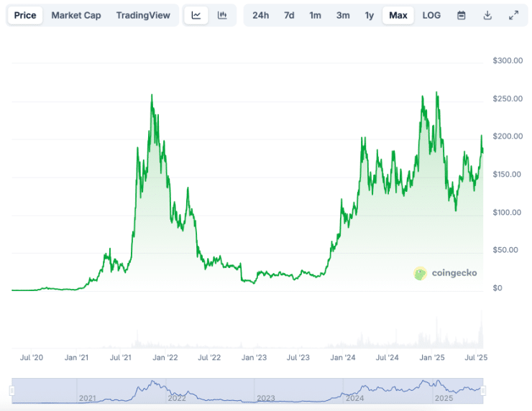The height and width of the screenshot is (411, 532).
Task: Select the Market Cap tab
Action: pyautogui.click(x=76, y=15)
